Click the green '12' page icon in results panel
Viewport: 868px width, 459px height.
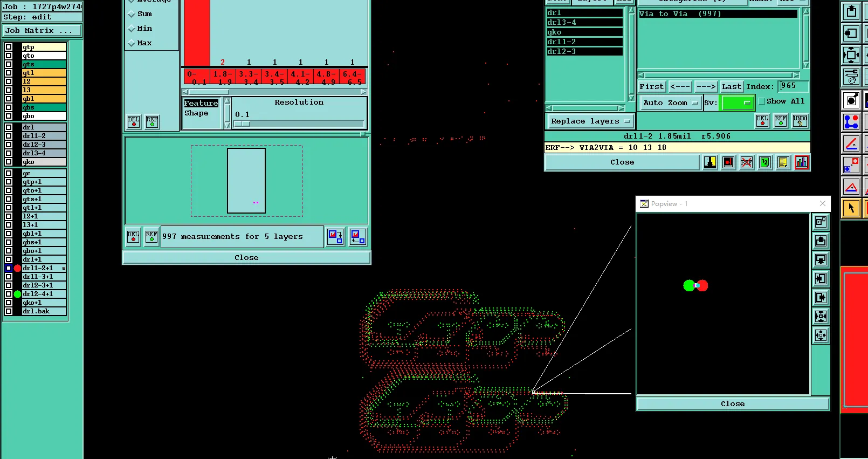(765, 162)
